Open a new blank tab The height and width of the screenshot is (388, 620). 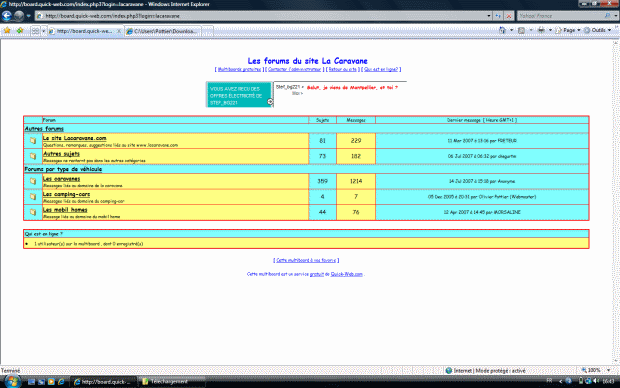[x=208, y=31]
